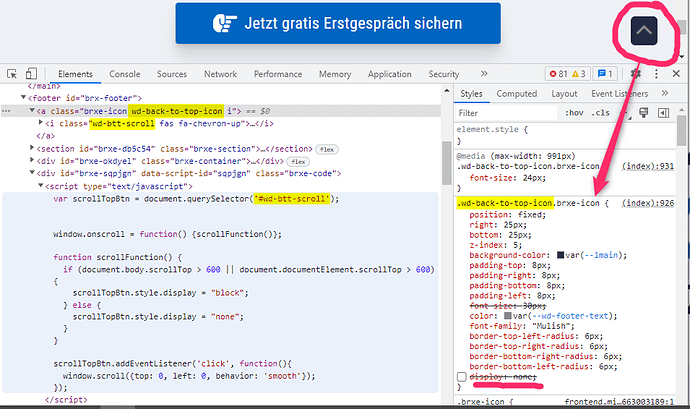Screen dimensions: 690x409
Task: Enable the display: none checkbox
Action: coord(461,377)
